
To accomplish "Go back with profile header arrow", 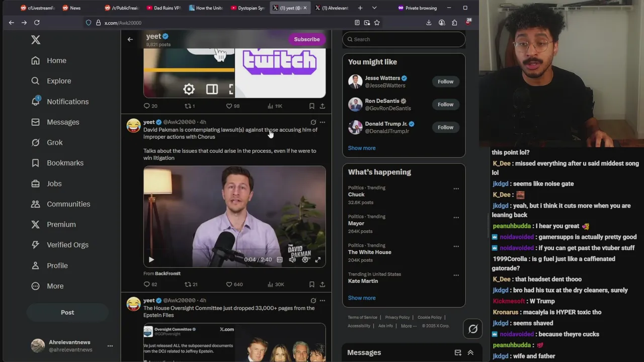I will tap(130, 39).
